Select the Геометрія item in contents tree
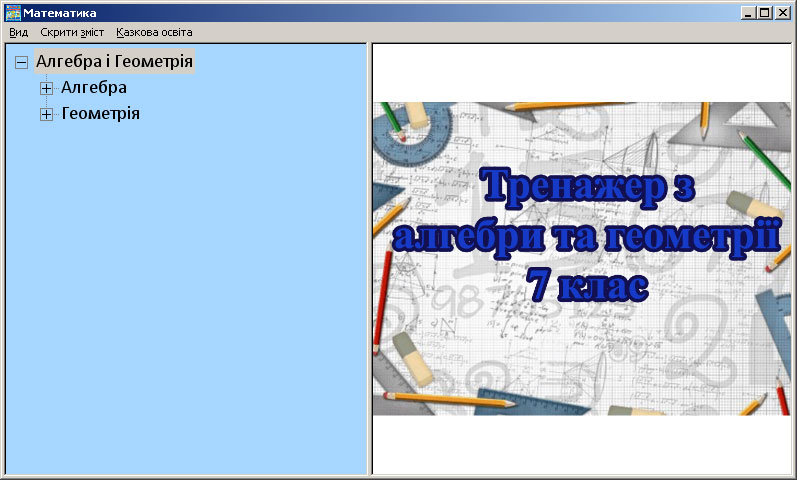This screenshot has width=797, height=480. pos(100,114)
